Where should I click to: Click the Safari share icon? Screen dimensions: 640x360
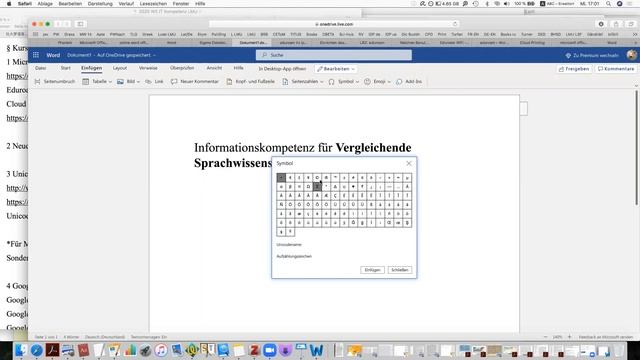pos(616,24)
